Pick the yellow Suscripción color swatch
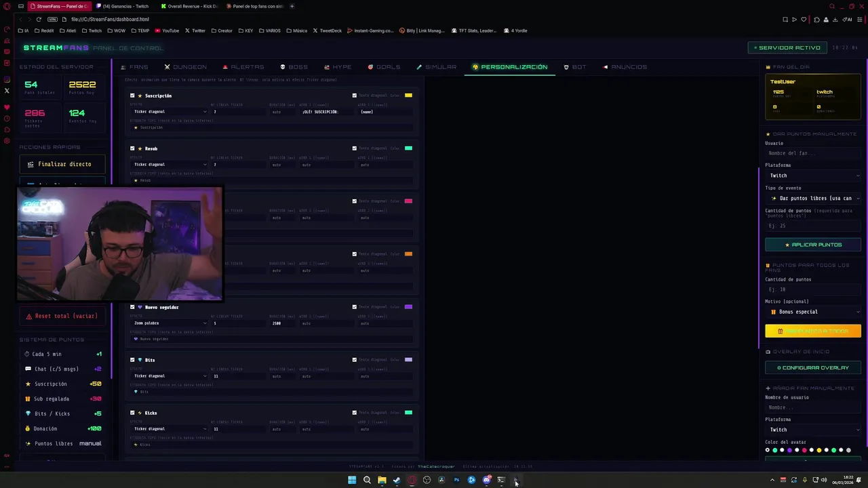 click(408, 96)
